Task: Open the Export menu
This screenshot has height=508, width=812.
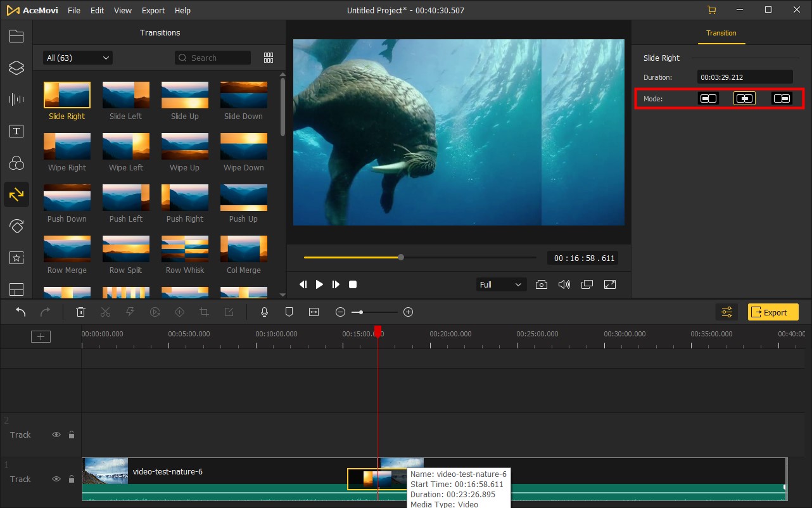Action: click(x=153, y=11)
